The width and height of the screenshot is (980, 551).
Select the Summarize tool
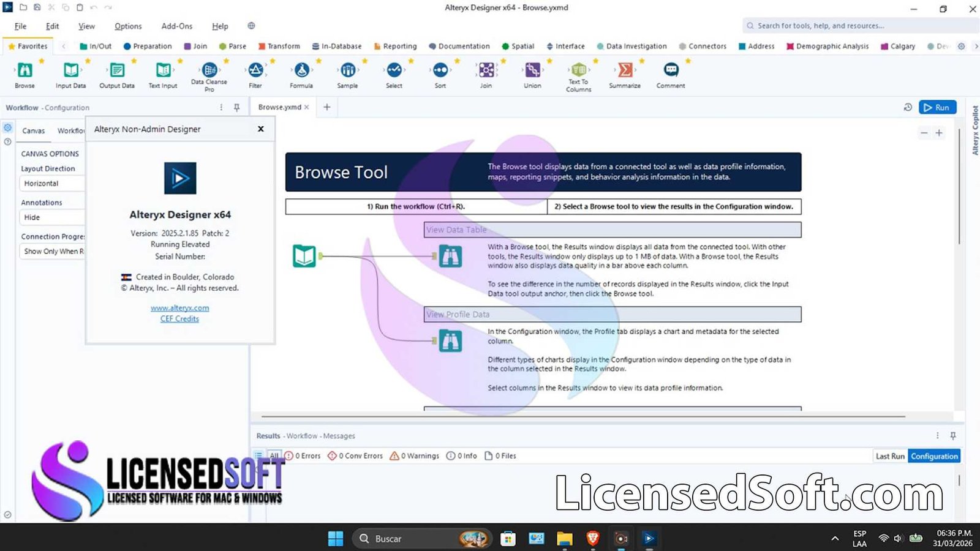pos(624,73)
